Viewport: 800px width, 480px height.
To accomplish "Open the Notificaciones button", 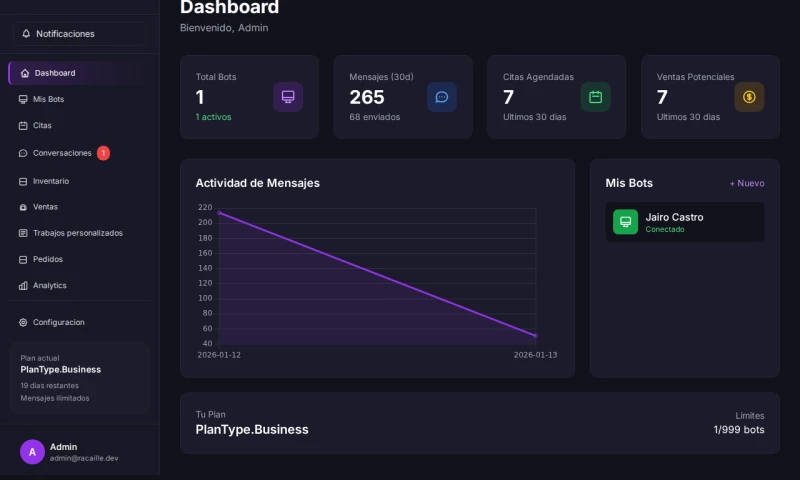I will pyautogui.click(x=80, y=34).
